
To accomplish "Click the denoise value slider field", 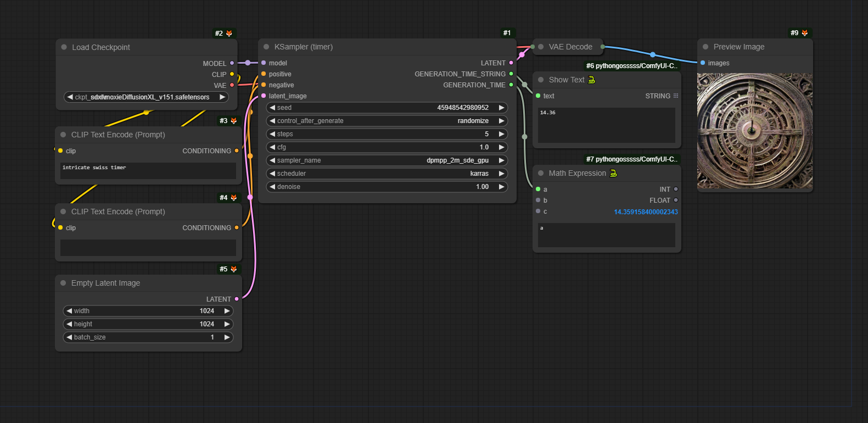I will (x=387, y=187).
